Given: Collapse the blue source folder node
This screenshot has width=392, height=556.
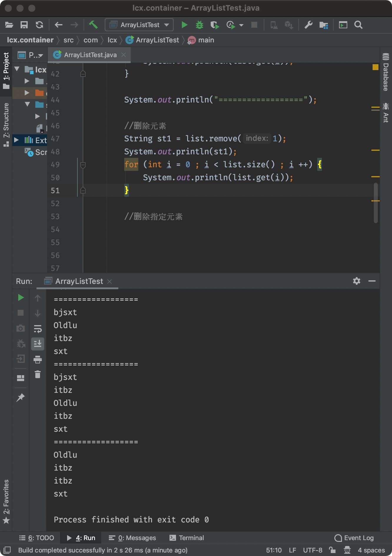Looking at the screenshot, I should (x=27, y=104).
